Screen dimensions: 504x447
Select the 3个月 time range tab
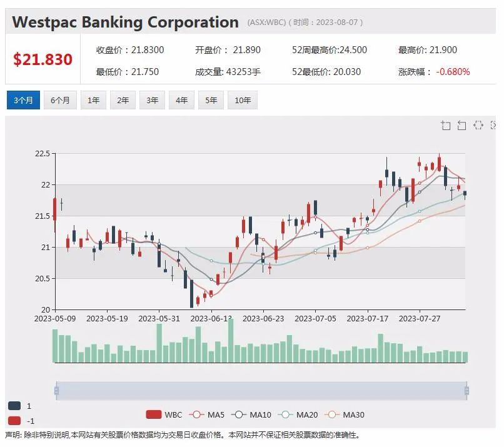23,100
